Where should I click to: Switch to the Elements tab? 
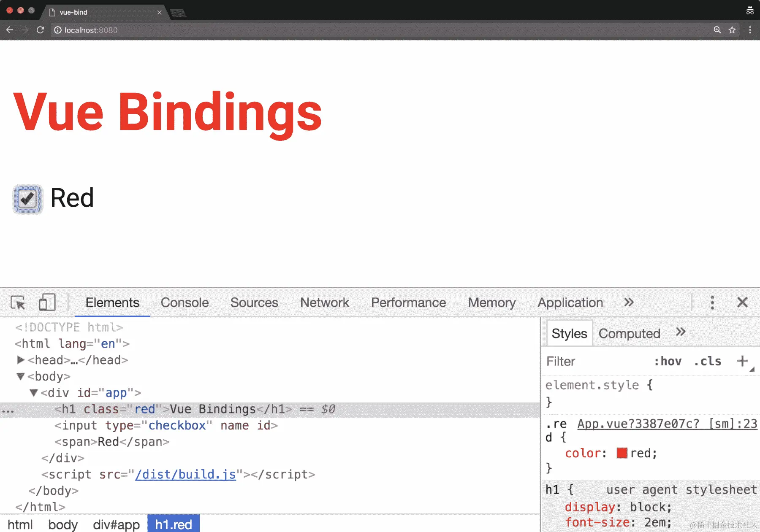point(112,302)
